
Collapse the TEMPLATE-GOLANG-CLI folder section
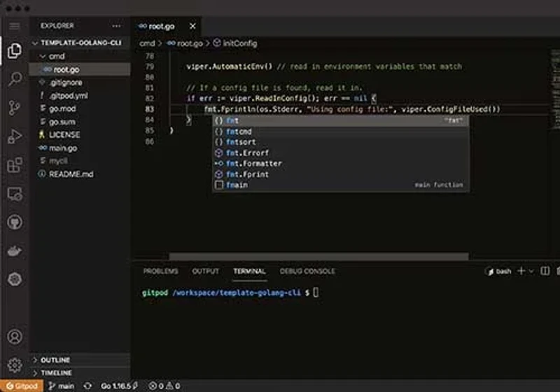(x=80, y=43)
